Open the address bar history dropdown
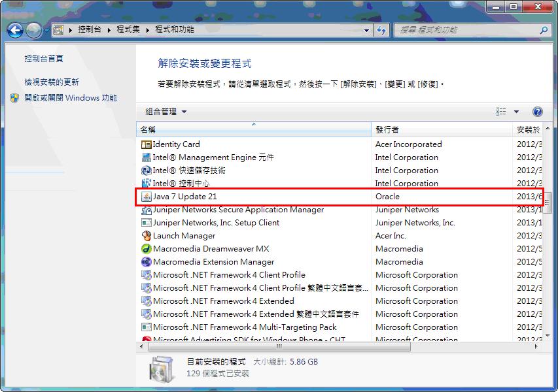 pos(366,30)
